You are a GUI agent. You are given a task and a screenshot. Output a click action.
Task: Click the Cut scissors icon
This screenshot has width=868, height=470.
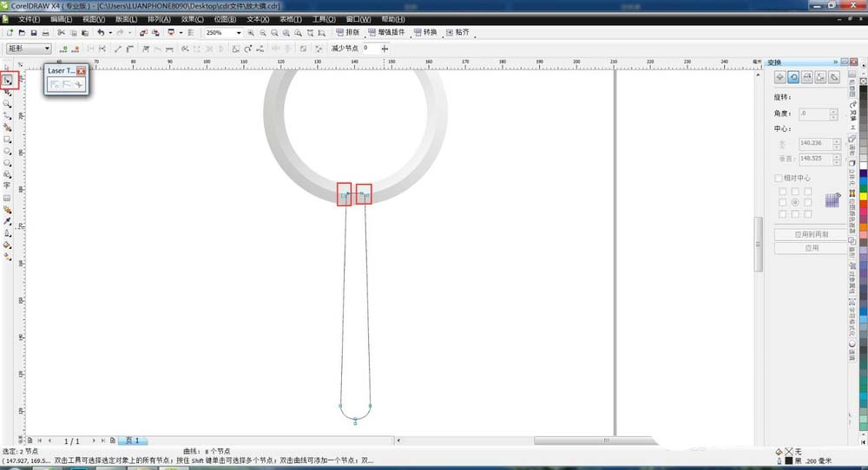[61, 33]
